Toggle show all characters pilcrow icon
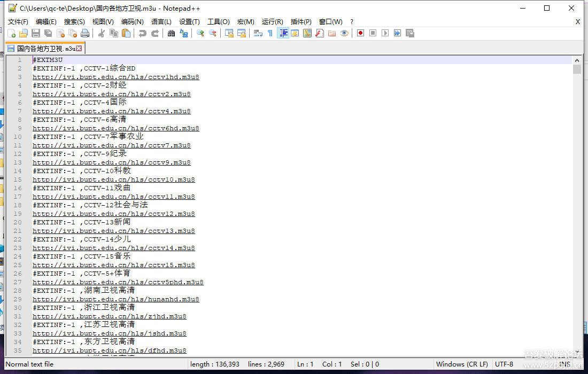 click(x=270, y=33)
